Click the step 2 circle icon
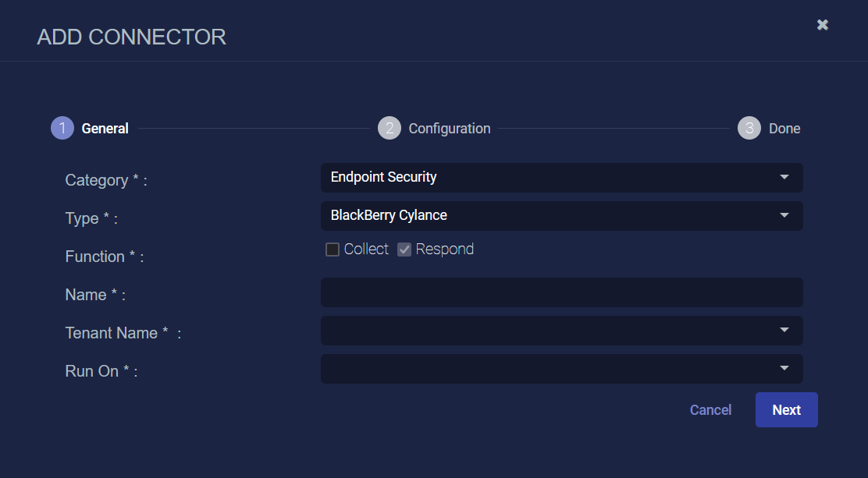 click(x=390, y=129)
